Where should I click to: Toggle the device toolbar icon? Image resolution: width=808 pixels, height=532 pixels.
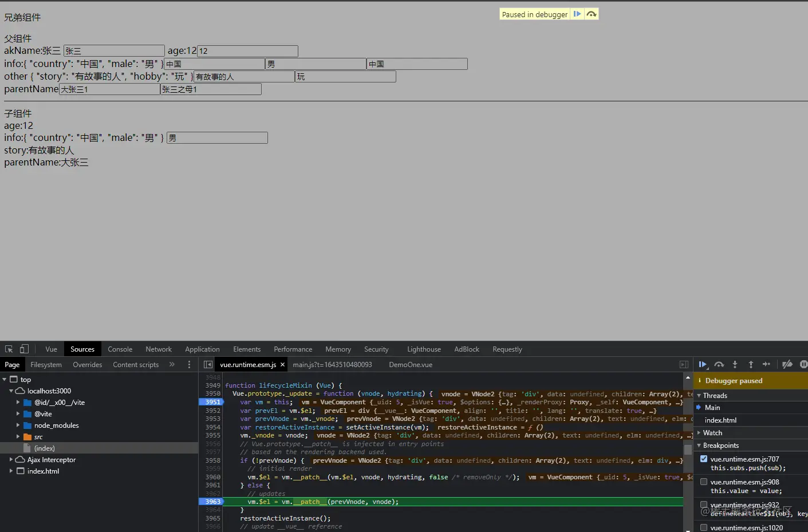tap(24, 349)
